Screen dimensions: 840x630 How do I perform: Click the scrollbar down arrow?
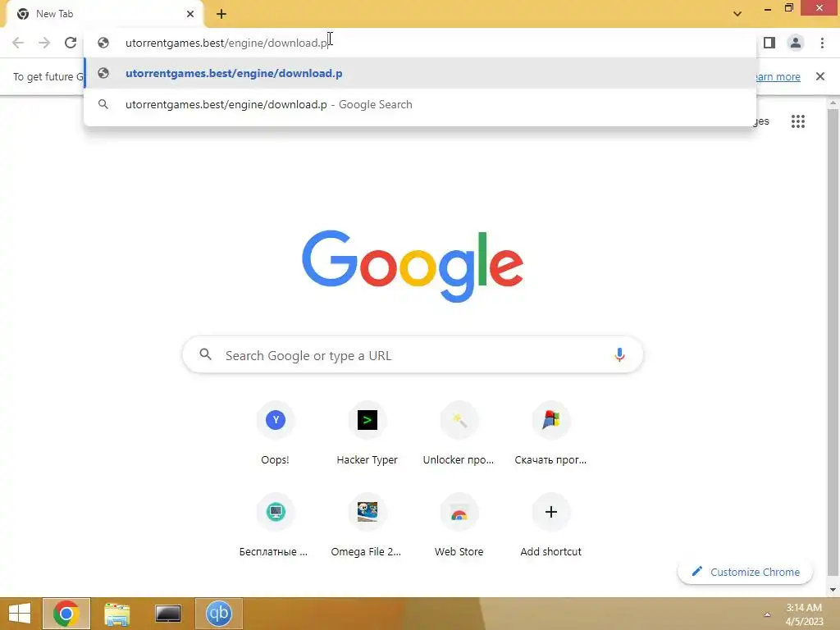tap(833, 590)
